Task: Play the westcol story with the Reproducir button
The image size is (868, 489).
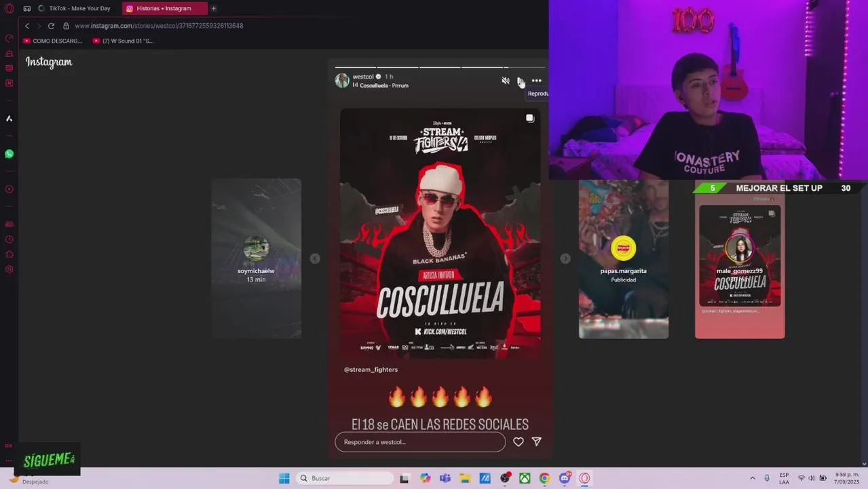Action: pos(521,81)
